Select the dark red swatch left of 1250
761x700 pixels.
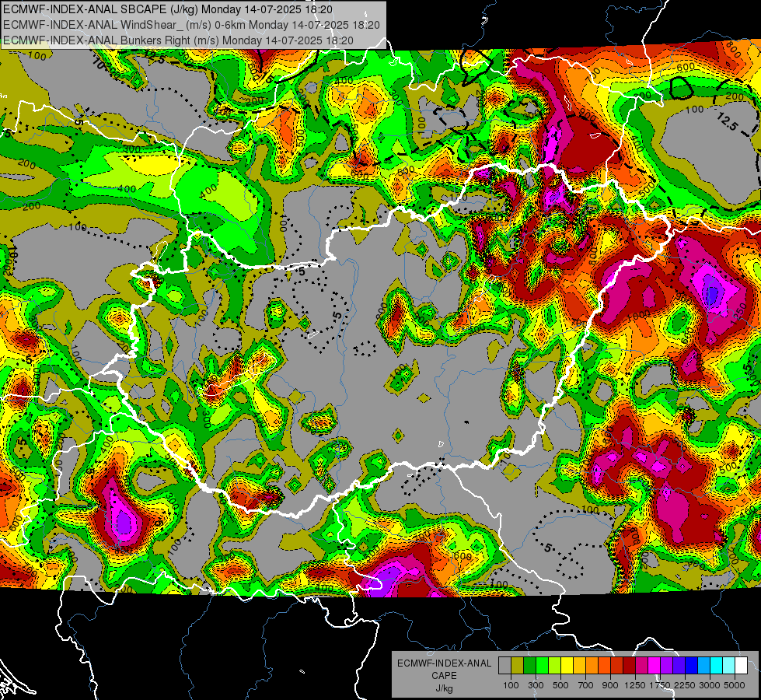pyautogui.click(x=629, y=665)
